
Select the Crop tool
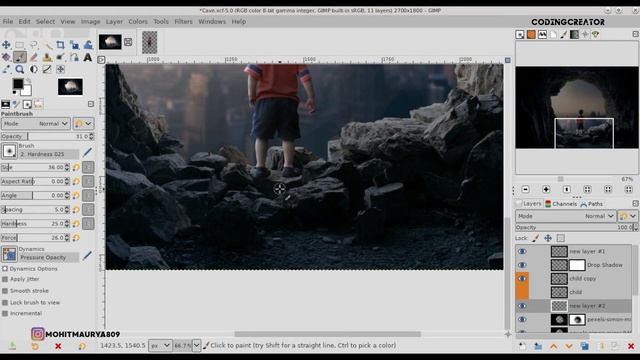60,44
